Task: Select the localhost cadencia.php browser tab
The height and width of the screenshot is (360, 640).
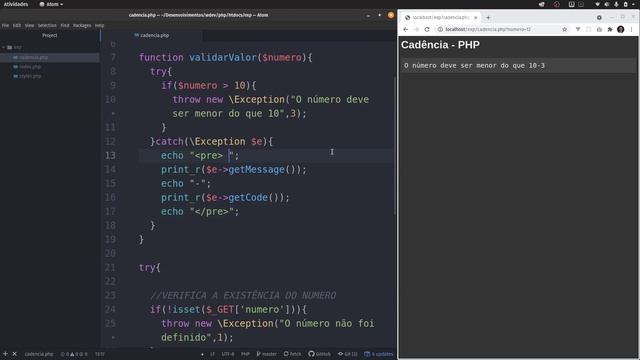Action: coord(441,18)
